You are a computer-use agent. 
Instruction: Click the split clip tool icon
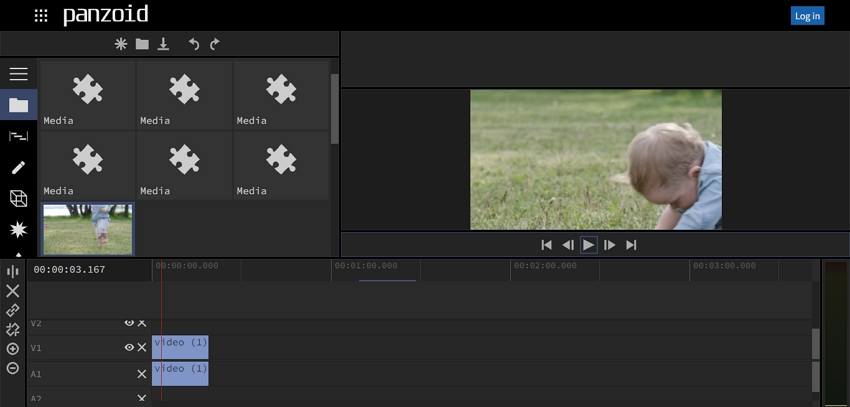pyautogui.click(x=12, y=272)
